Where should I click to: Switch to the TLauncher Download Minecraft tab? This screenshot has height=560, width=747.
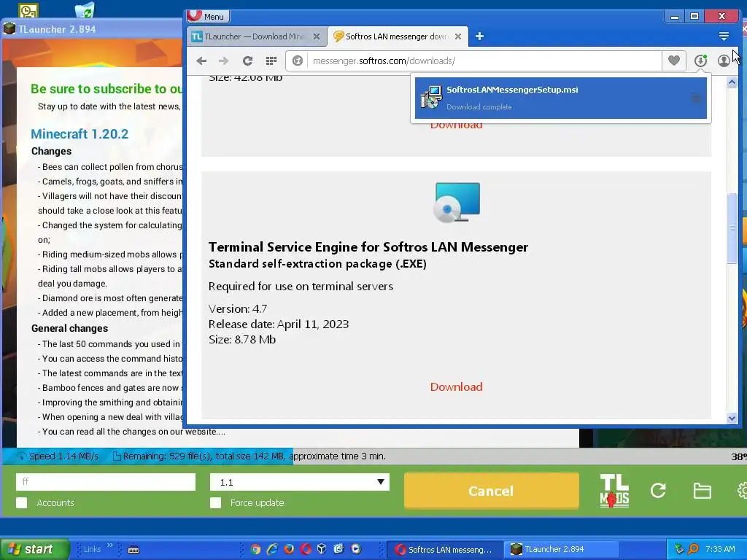pos(258,36)
